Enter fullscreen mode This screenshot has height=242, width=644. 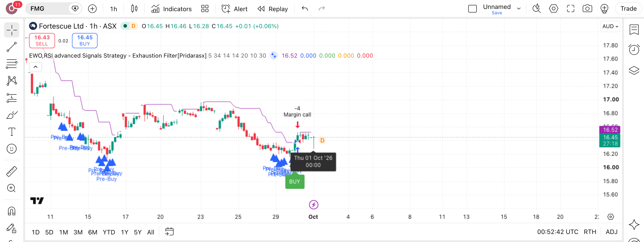tap(570, 9)
